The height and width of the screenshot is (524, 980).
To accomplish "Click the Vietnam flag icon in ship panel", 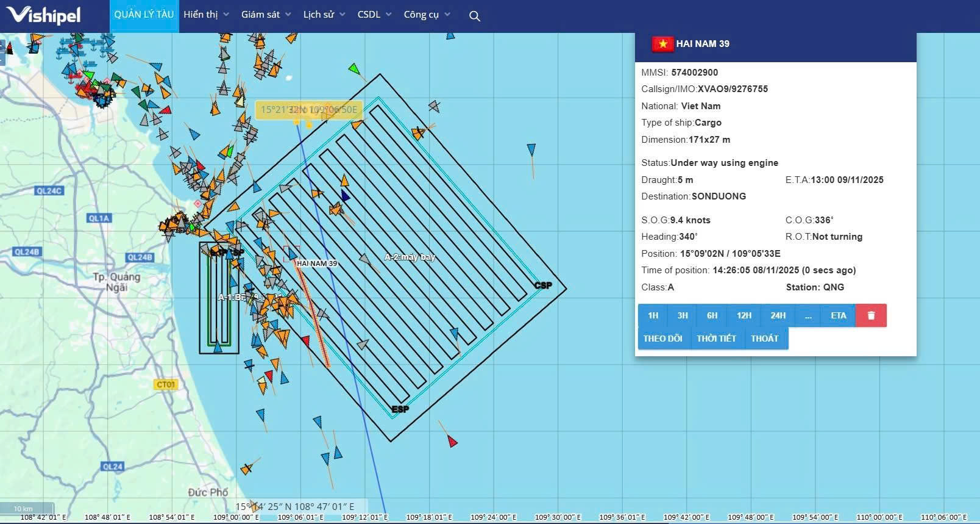I will [662, 44].
